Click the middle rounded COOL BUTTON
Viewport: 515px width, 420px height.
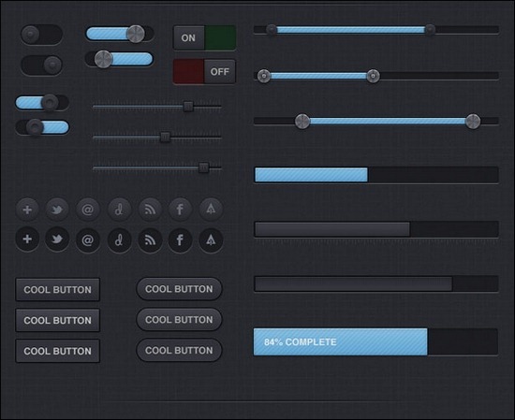(x=179, y=320)
